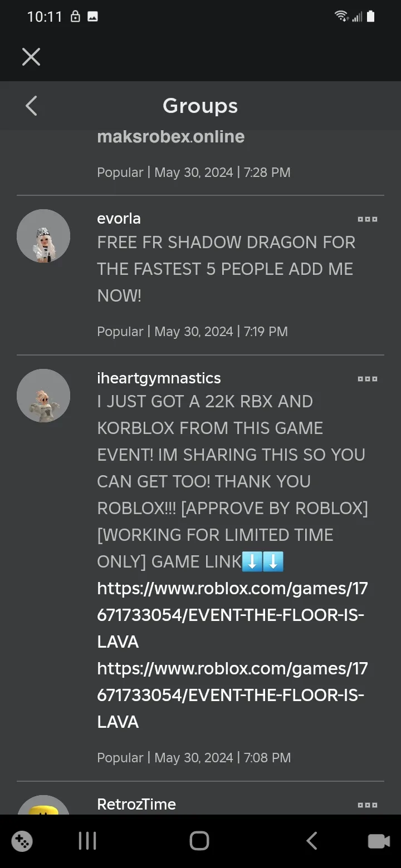The height and width of the screenshot is (868, 401).
Task: Open the maksrobex.online link
Action: (170, 136)
